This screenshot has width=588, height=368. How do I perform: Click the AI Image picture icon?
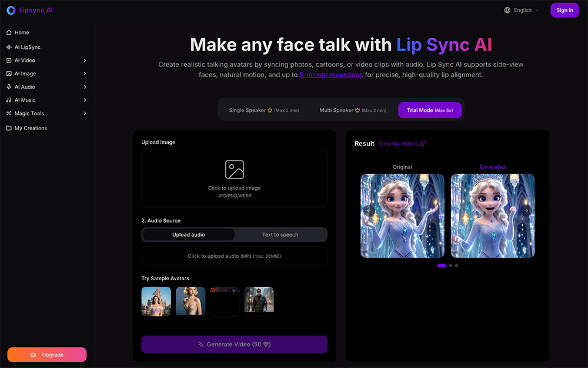(9, 74)
